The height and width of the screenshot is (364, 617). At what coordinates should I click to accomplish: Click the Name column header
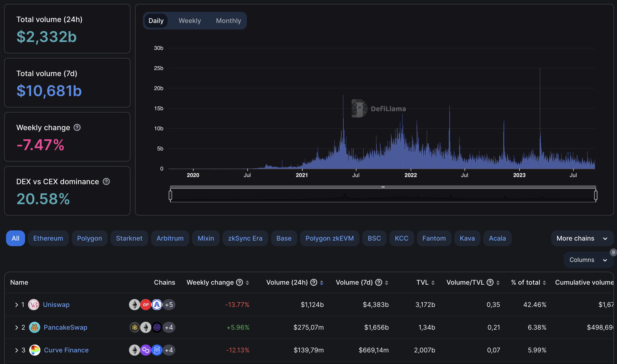(x=19, y=282)
